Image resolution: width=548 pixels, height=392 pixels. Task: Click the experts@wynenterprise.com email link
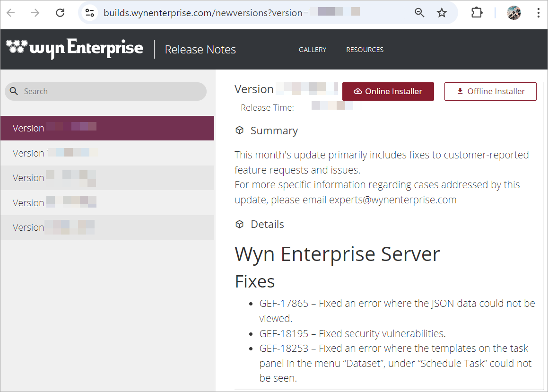click(391, 200)
